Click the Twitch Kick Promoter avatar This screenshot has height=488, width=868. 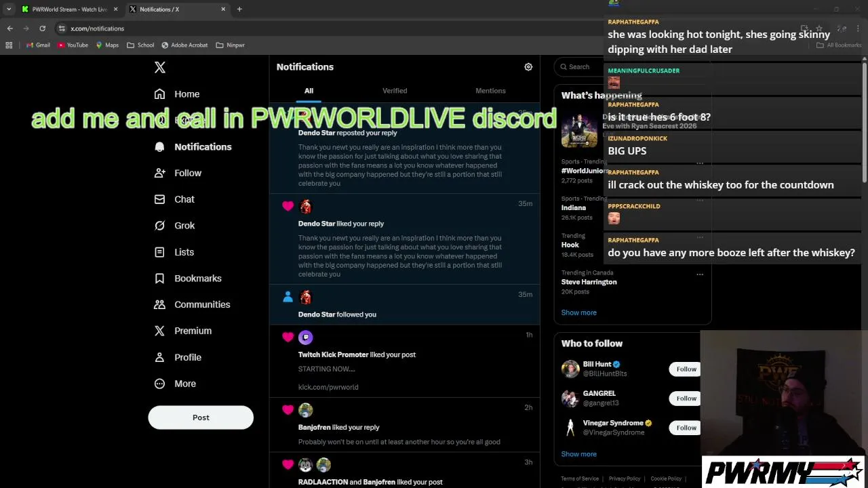tap(306, 338)
